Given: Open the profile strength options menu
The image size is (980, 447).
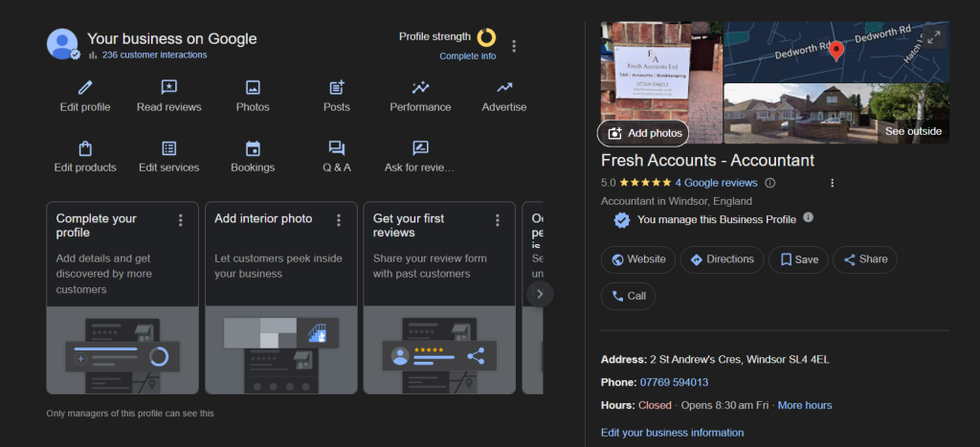Looking at the screenshot, I should [514, 46].
